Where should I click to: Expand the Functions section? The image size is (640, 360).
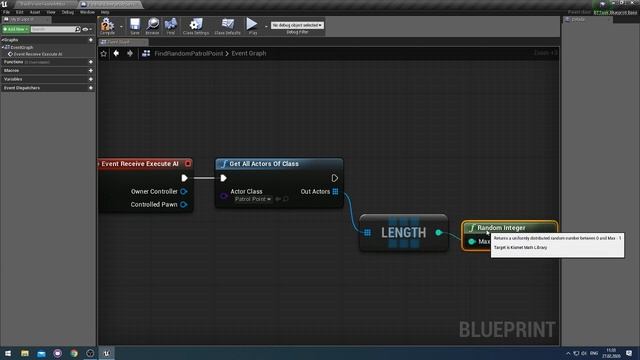pyautogui.click(x=13, y=62)
